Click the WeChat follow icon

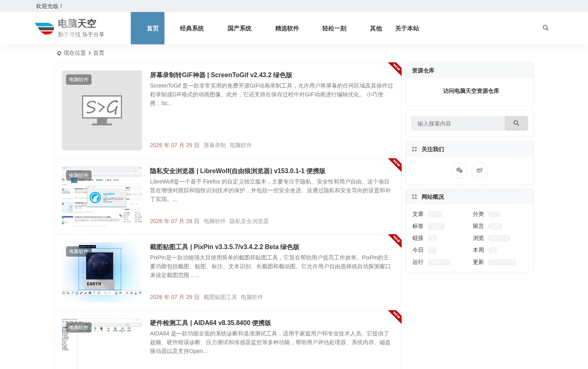460,171
